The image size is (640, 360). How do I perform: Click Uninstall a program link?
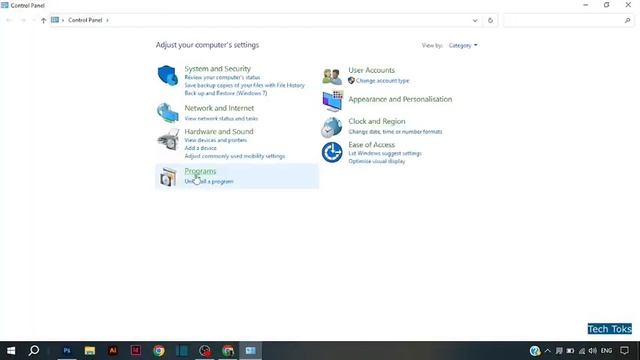[209, 181]
